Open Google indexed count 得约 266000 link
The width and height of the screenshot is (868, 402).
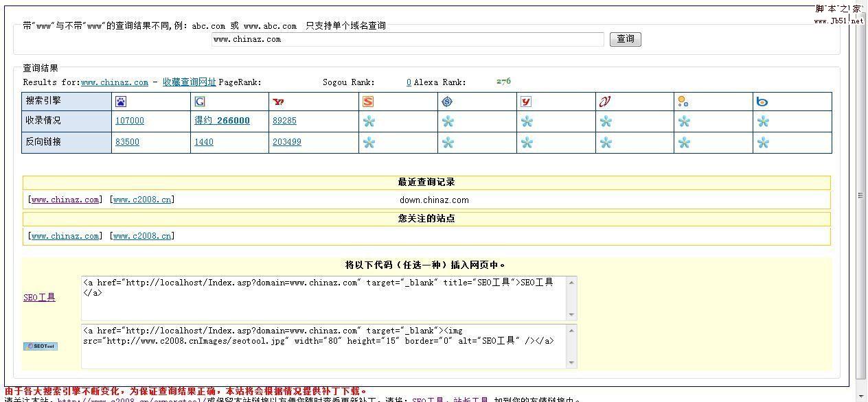222,121
